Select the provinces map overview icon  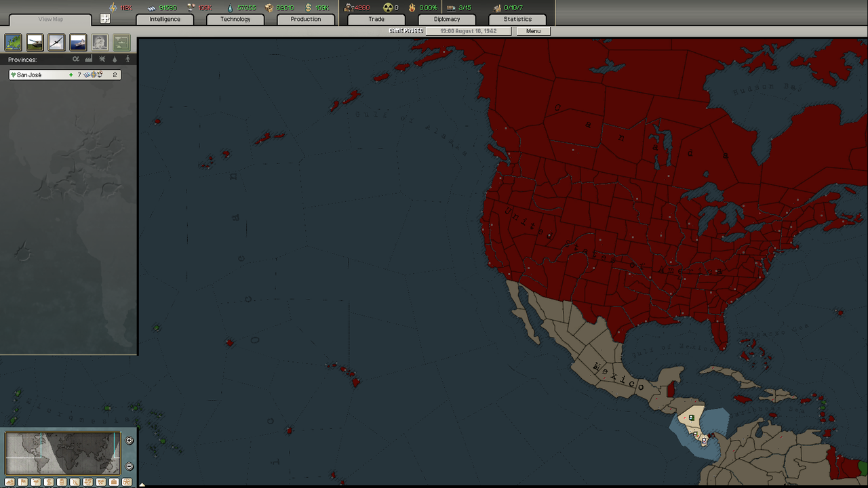click(14, 43)
